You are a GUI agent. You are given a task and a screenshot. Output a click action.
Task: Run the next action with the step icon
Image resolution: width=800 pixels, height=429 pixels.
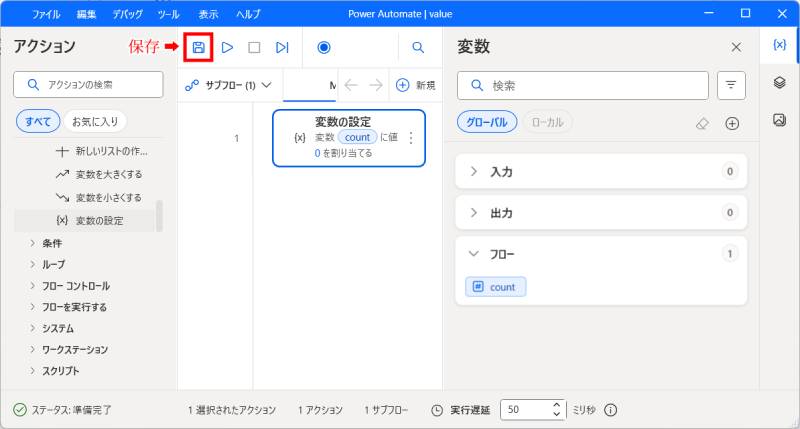tap(282, 47)
